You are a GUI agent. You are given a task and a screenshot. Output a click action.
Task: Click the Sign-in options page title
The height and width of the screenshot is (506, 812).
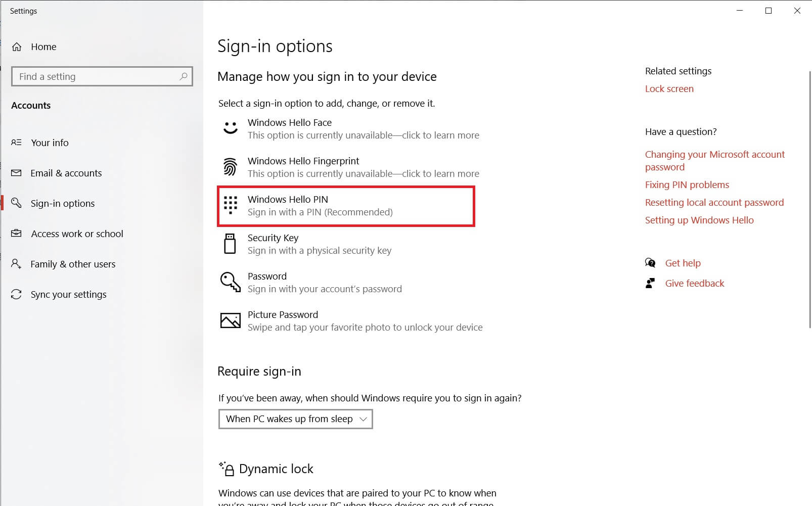275,46
